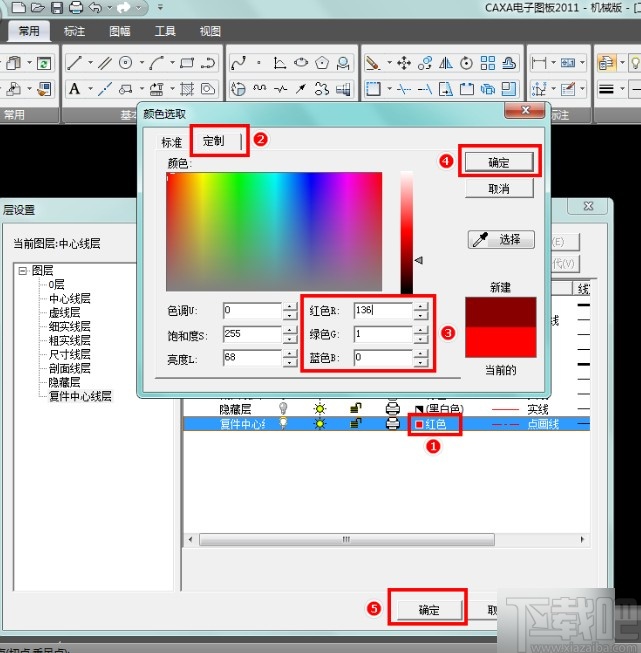The width and height of the screenshot is (641, 653).
Task: Select 粗实线层 in the layer tree
Action: click(x=69, y=340)
